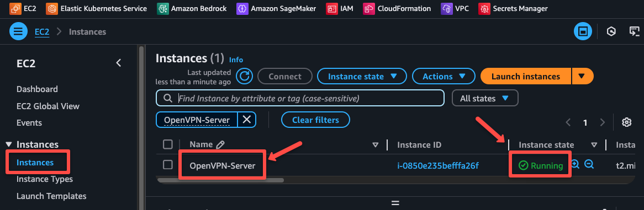Click the hexagon icon in the top right

[x=611, y=31]
